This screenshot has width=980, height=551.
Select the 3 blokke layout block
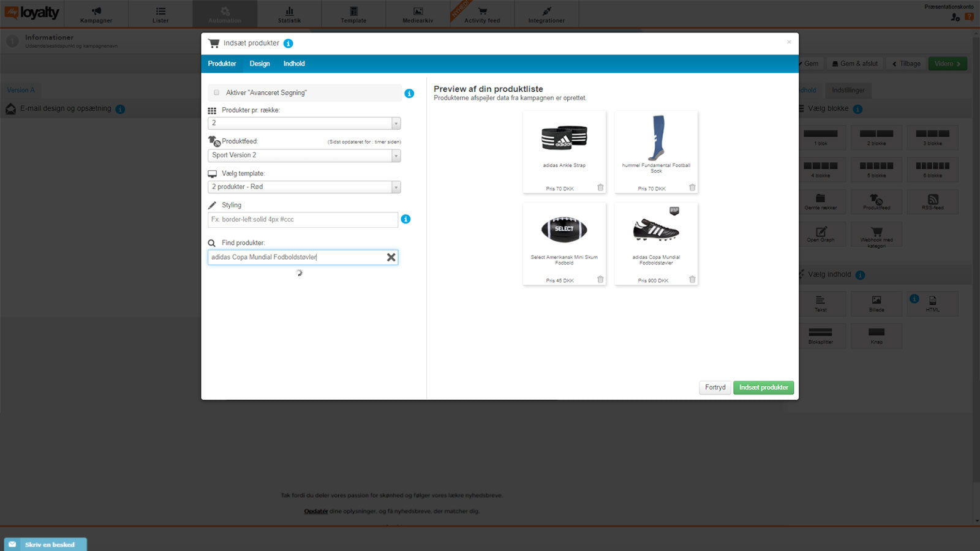pos(933,137)
